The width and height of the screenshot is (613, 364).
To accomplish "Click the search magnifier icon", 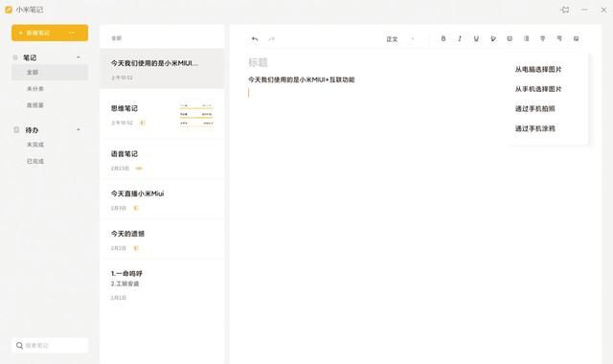I will tap(19, 345).
